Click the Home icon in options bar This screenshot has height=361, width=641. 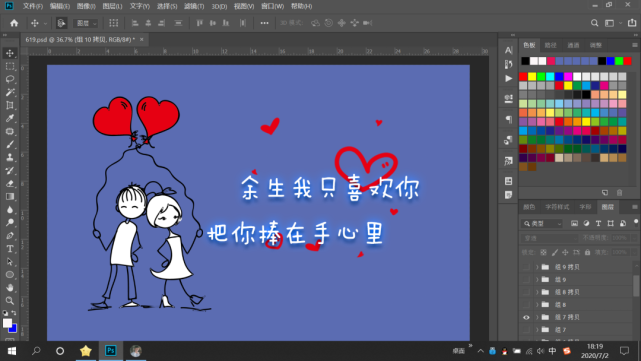14,23
